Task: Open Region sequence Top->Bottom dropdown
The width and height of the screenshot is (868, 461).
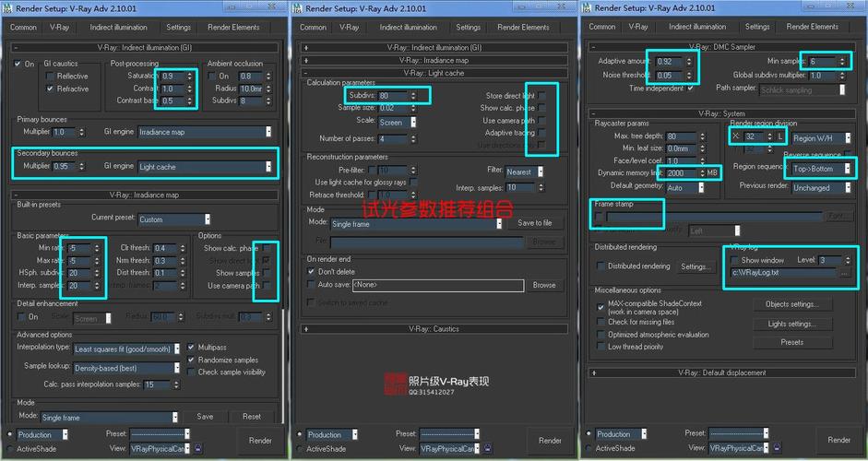Action: 820,169
